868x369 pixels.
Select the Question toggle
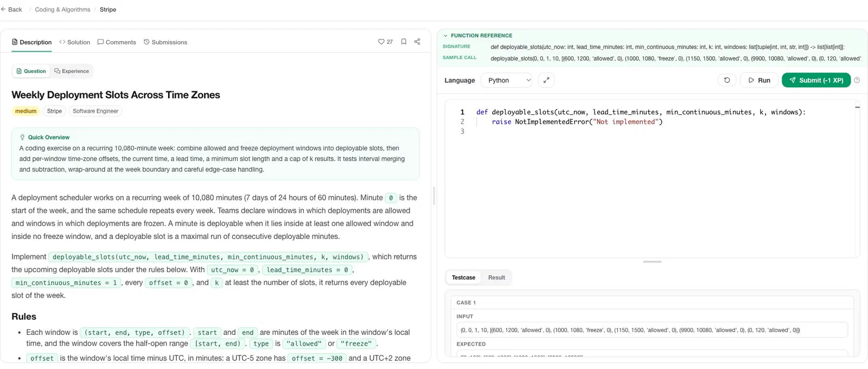point(31,71)
